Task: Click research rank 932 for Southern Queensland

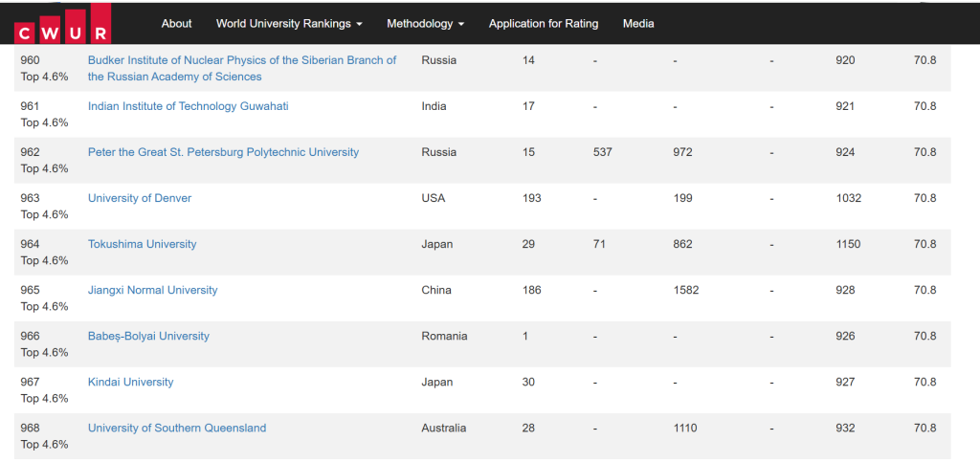Action: [845, 428]
